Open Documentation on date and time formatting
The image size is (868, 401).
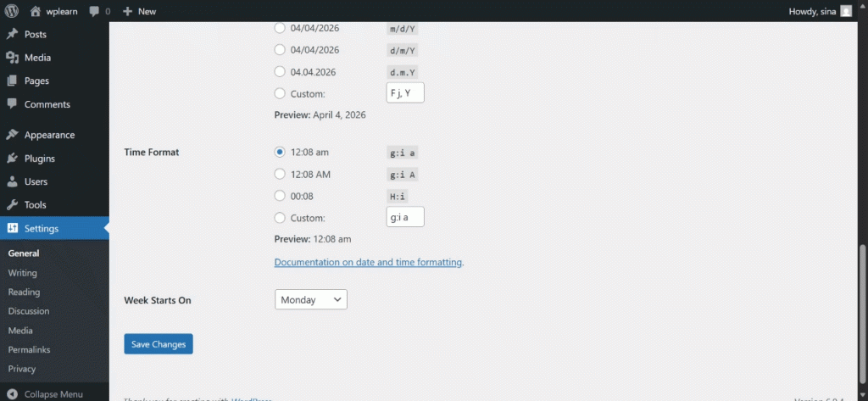click(x=368, y=262)
